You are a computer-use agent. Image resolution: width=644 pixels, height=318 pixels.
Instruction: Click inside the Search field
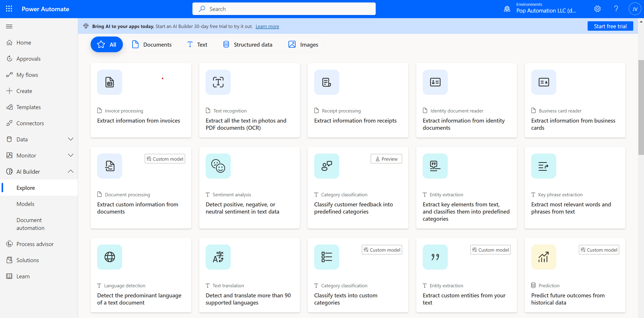click(284, 9)
